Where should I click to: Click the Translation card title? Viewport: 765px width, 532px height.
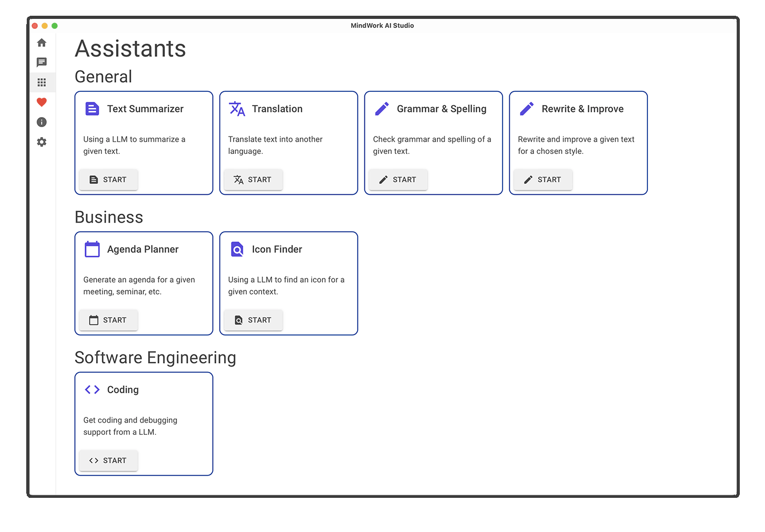(x=277, y=109)
